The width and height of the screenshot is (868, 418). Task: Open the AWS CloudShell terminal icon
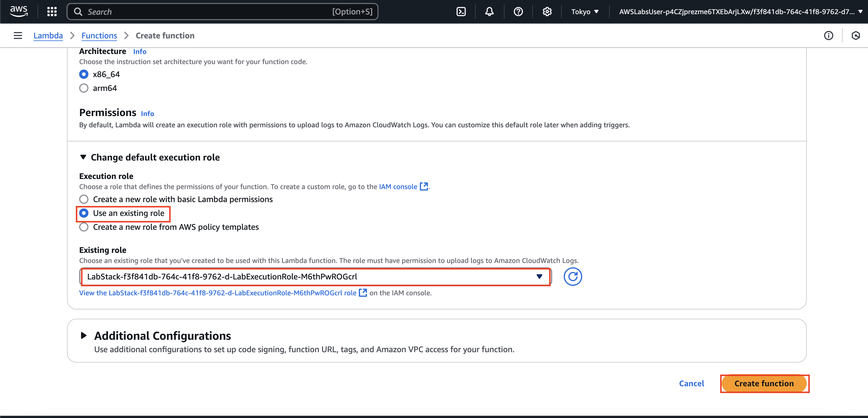[x=461, y=12]
